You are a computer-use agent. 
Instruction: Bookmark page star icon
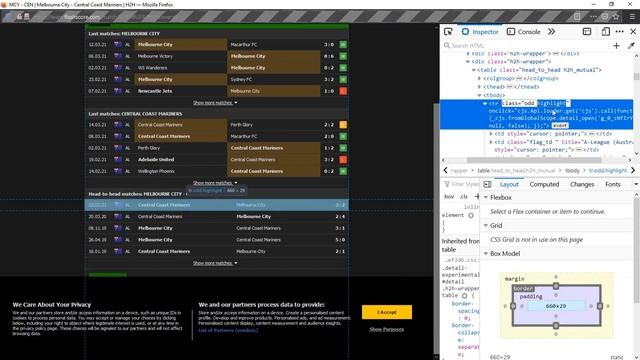[x=616, y=17]
